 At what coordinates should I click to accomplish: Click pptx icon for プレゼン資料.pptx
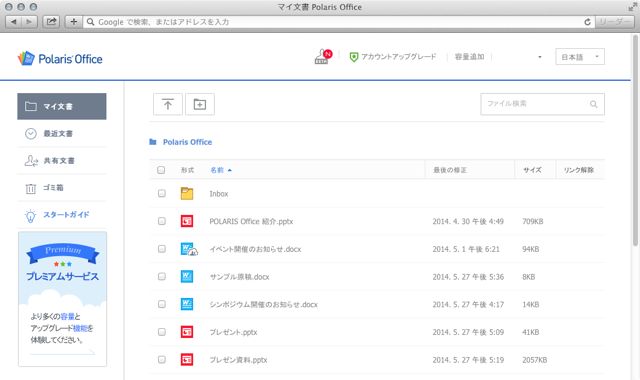click(187, 360)
